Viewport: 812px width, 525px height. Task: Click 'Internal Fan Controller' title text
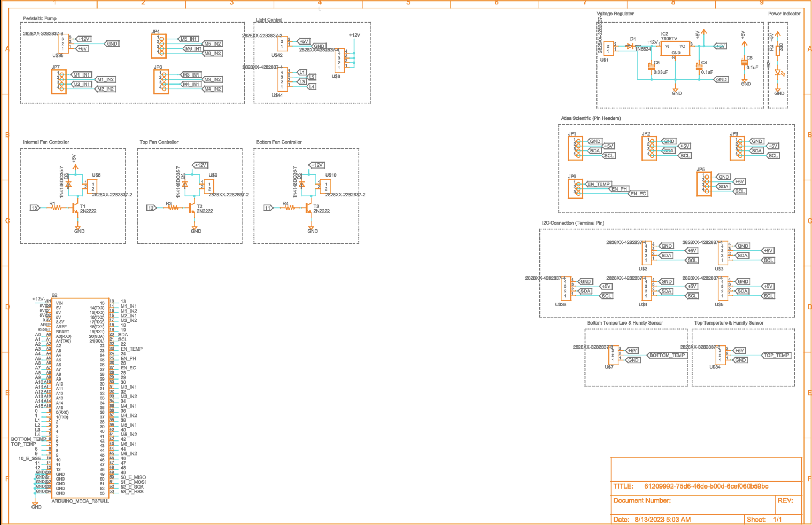[46, 142]
